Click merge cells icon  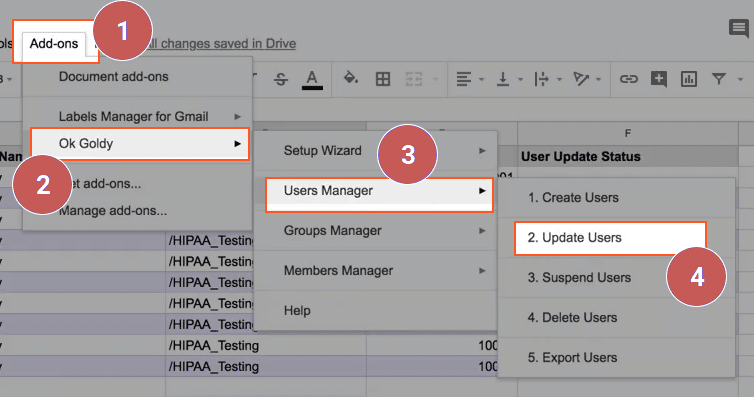(x=414, y=79)
